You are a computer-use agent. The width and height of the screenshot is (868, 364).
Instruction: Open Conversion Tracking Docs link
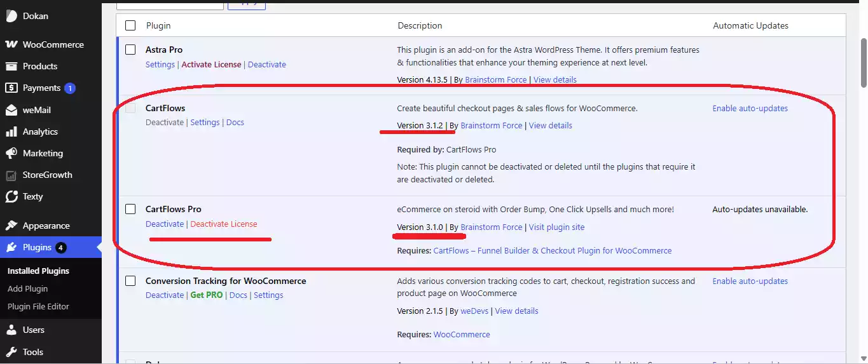click(238, 295)
